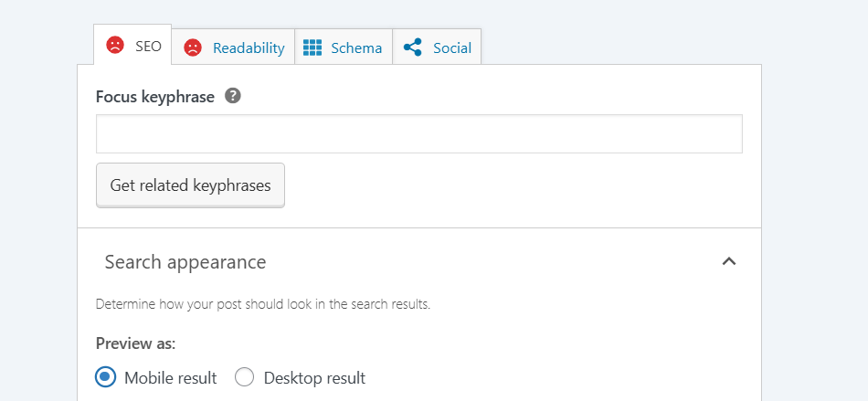Open the Social tab
The width and height of the screenshot is (868, 401).
click(x=437, y=47)
